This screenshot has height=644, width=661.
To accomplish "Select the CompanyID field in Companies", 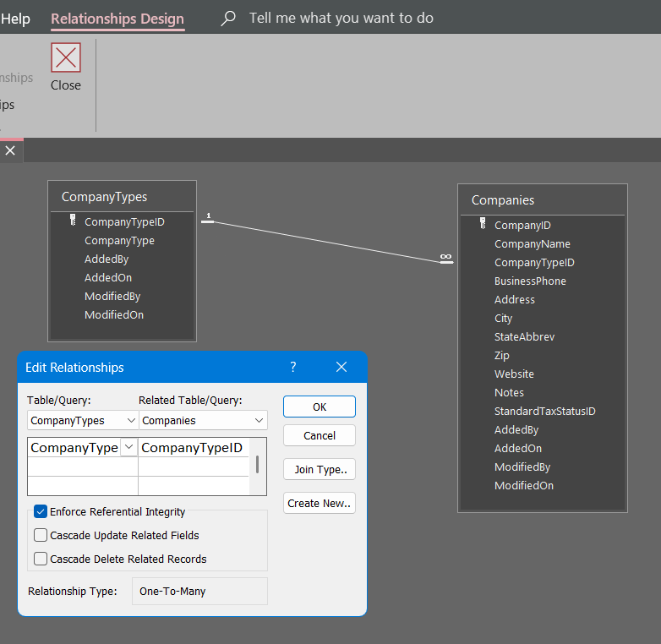I will point(522,226).
